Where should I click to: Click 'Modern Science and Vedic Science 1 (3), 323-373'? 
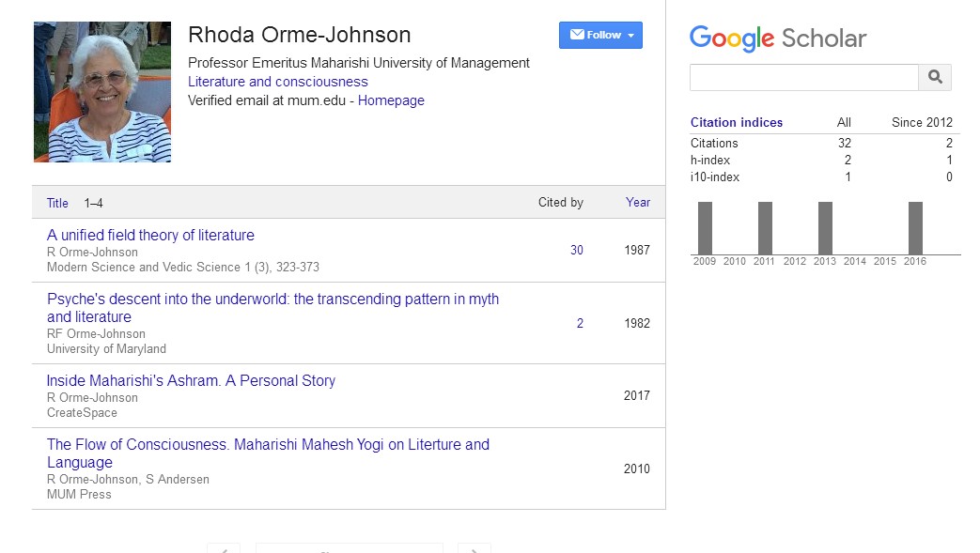[x=183, y=267]
